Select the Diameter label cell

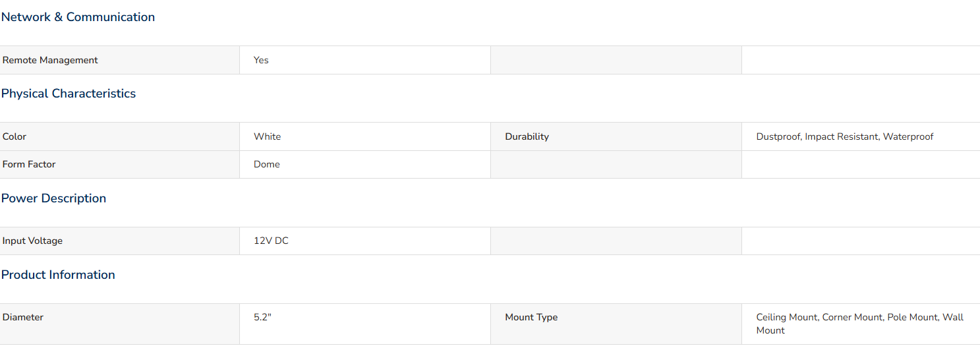[x=120, y=324]
